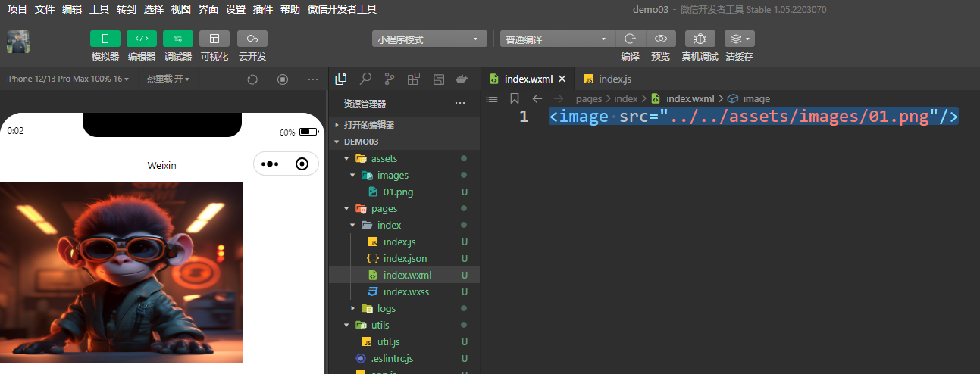This screenshot has height=374, width=980.
Task: Open index.js in the file tree
Action: pos(404,242)
